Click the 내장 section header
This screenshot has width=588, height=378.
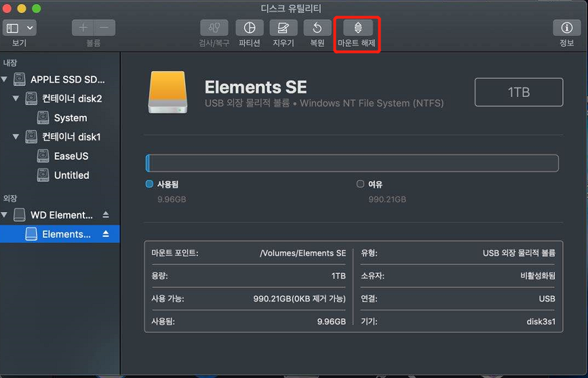pos(10,62)
